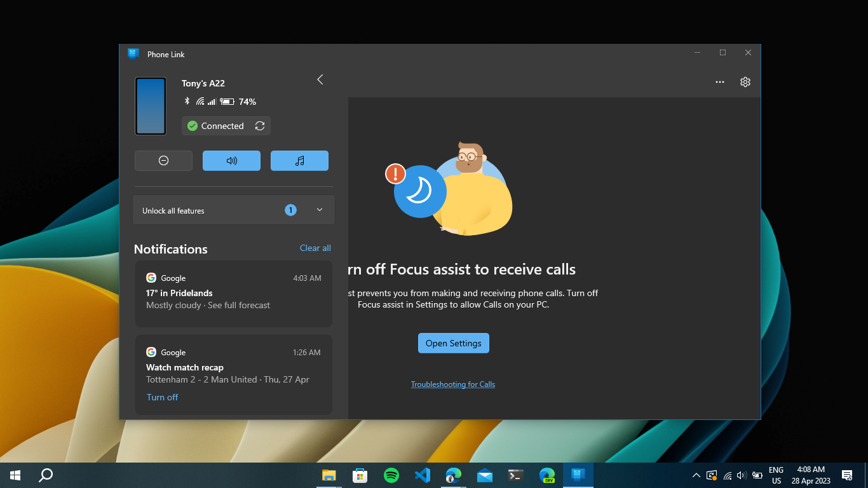Screen dimensions: 868x488
Task: Click the monitor tray icon beside hidden-icons arrow
Action: [x=712, y=475]
